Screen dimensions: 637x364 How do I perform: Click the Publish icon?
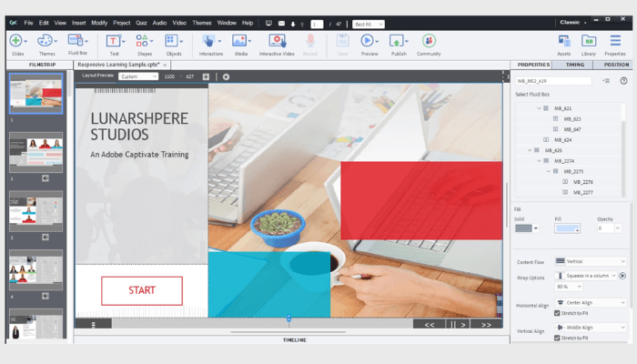point(396,41)
